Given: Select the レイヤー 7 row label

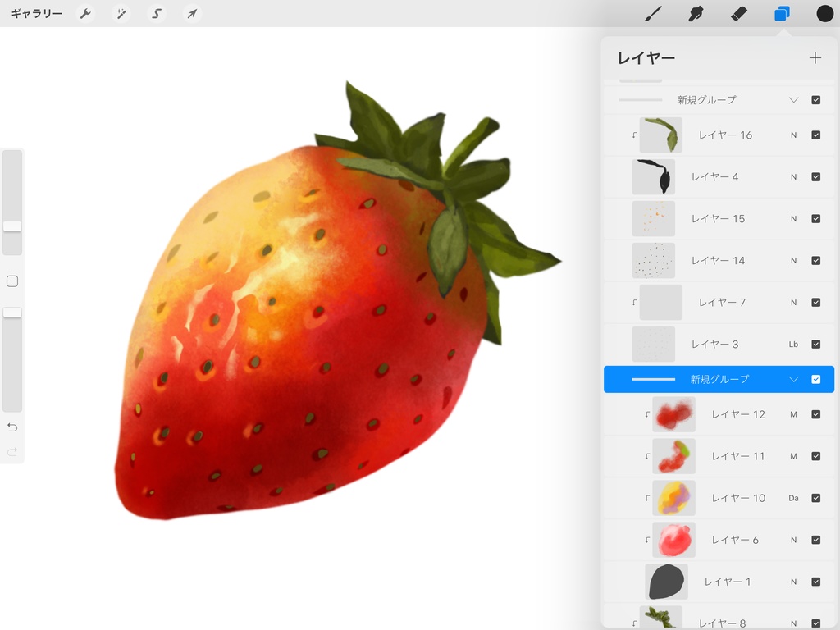Looking at the screenshot, I should (722, 303).
